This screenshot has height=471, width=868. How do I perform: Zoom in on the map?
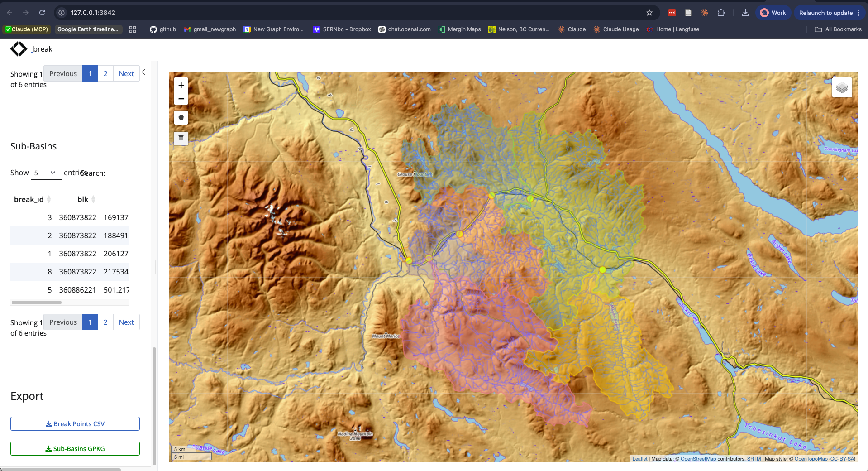181,85
